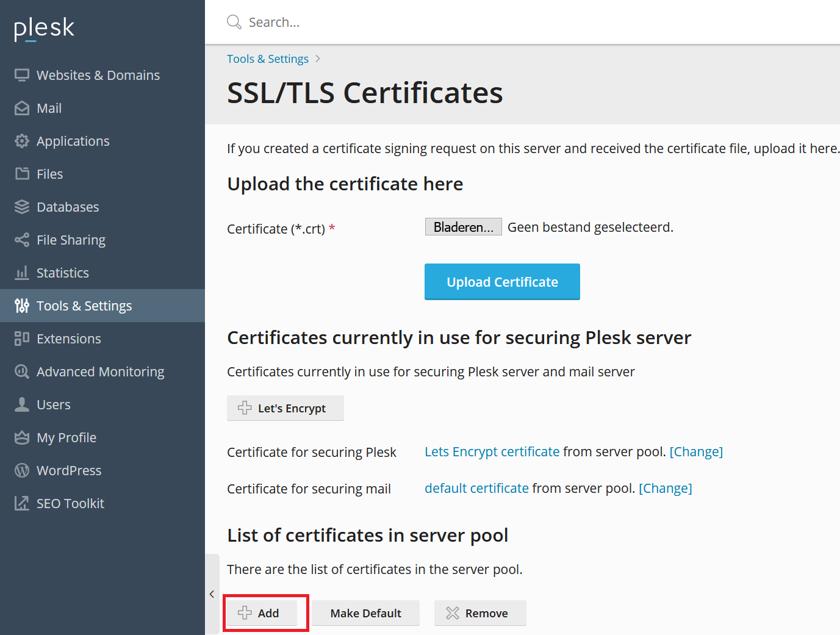Click 'Certificate for securing mail' label

click(309, 489)
